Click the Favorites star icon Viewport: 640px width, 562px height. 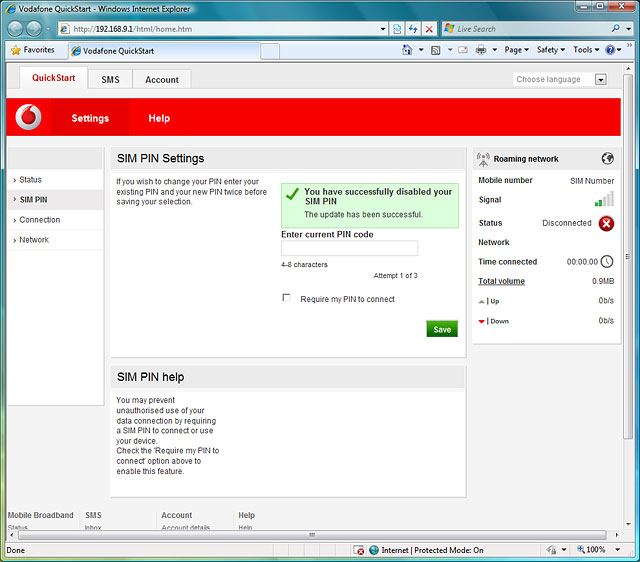coord(16,49)
